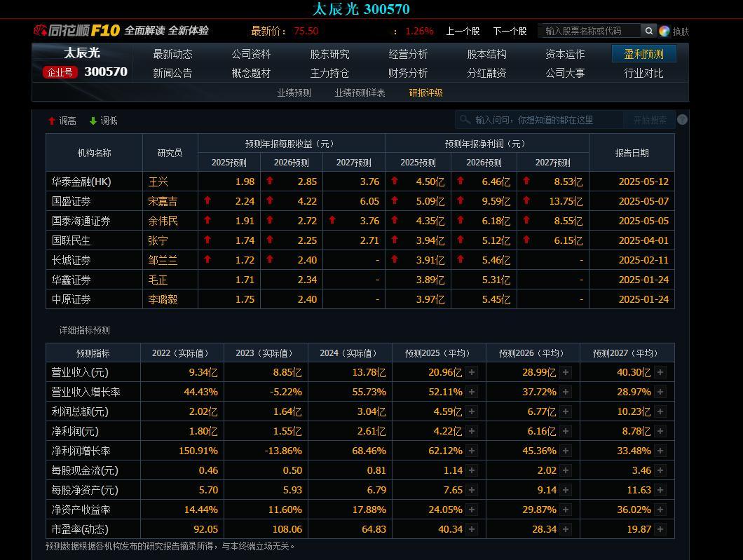Expand 营业收入增长率 预测2025 plus icon
Screen dimensions: 743x560
pos(472,392)
